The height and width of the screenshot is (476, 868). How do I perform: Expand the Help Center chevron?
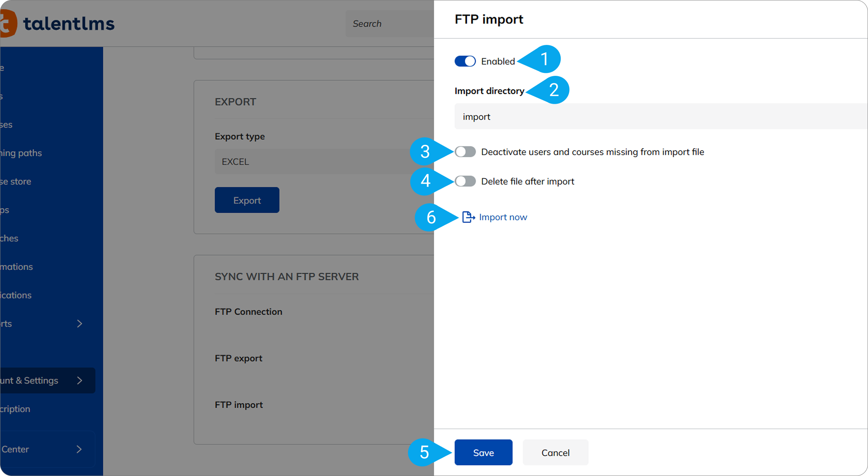tap(79, 449)
